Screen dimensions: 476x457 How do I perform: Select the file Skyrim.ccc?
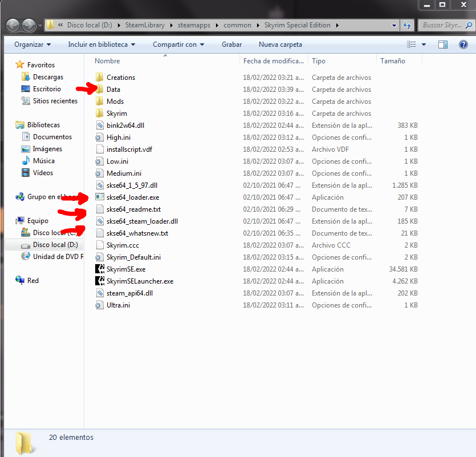(123, 245)
